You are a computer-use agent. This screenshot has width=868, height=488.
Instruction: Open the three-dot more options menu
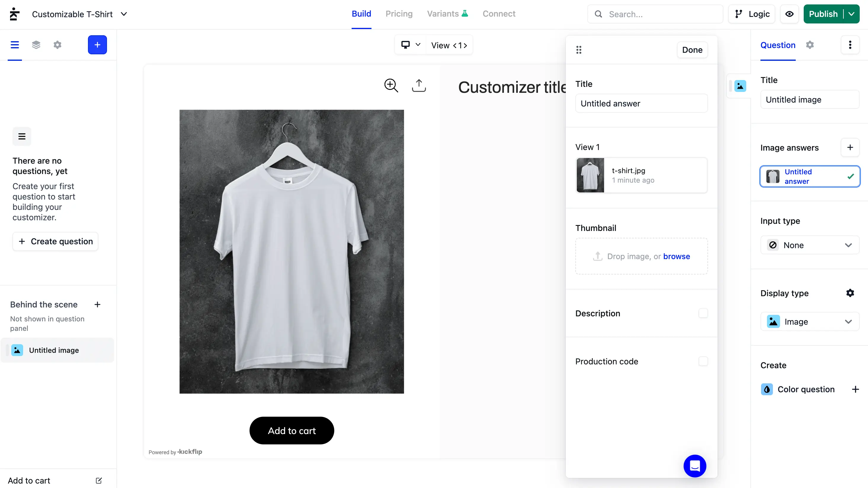click(850, 45)
